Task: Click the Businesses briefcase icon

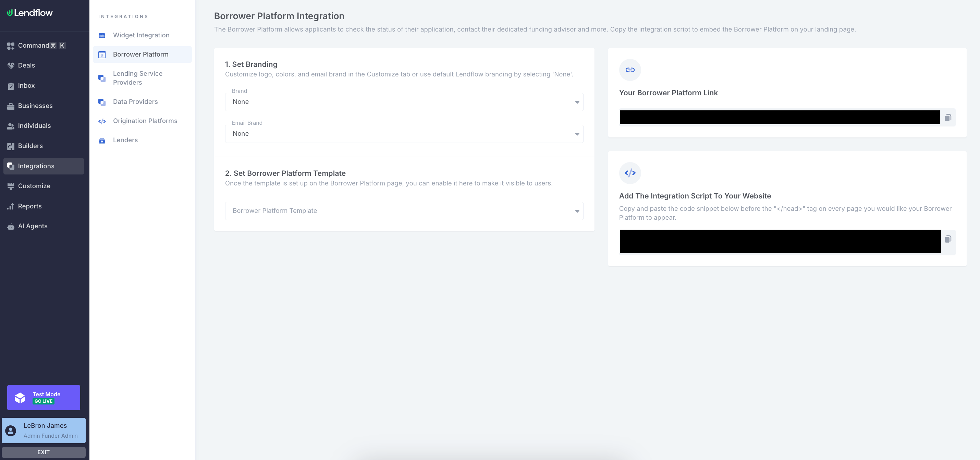Action: 11,106
